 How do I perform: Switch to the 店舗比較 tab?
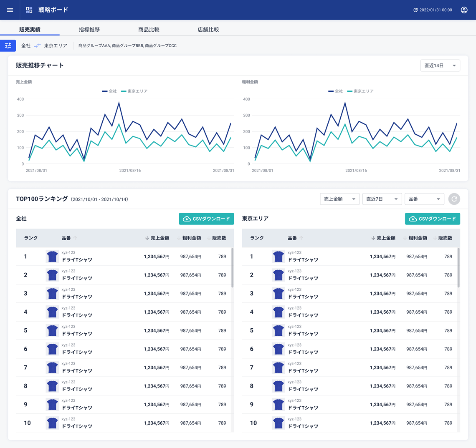(208, 30)
